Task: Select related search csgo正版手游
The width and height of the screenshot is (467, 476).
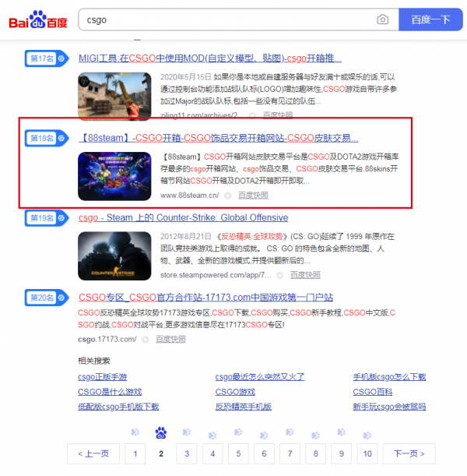Action: [103, 377]
